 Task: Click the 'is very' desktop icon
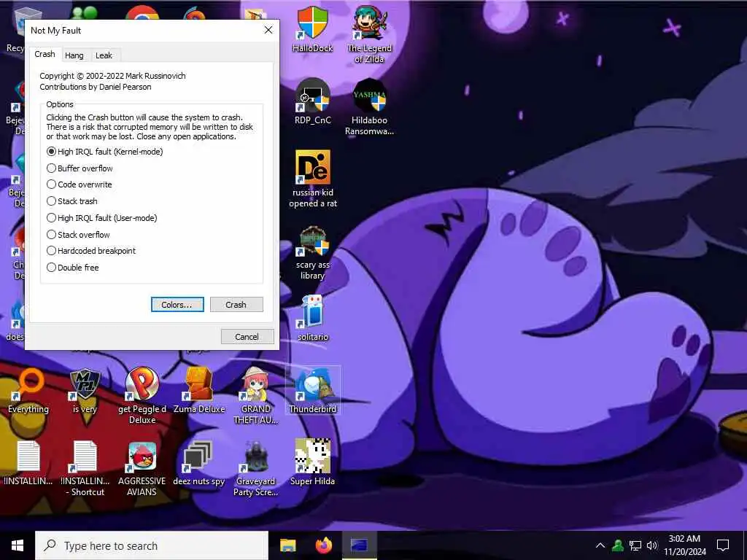pos(85,390)
